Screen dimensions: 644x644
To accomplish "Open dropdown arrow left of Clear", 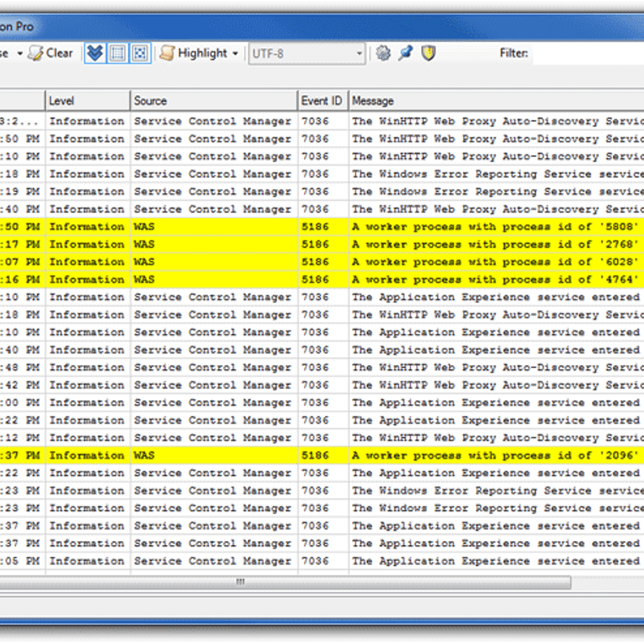I will tap(20, 54).
